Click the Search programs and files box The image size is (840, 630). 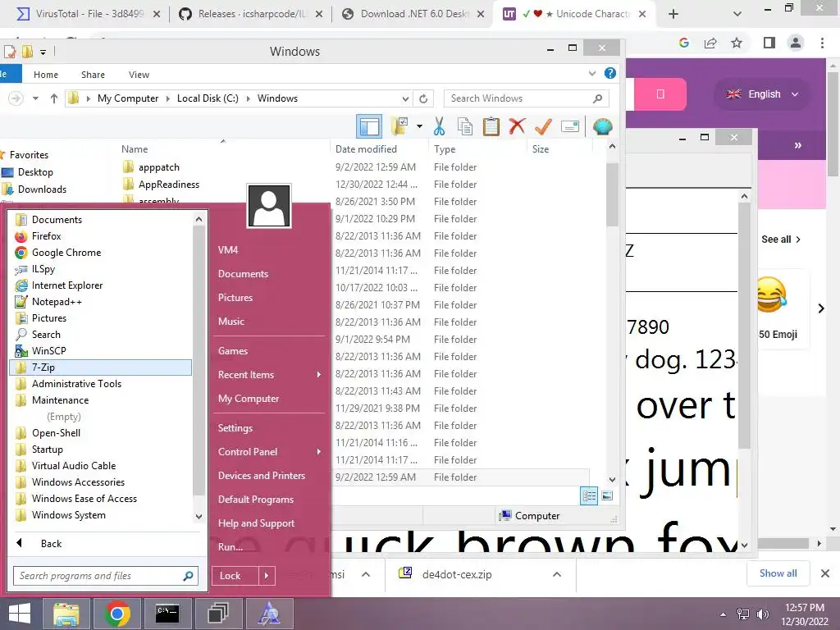(106, 576)
